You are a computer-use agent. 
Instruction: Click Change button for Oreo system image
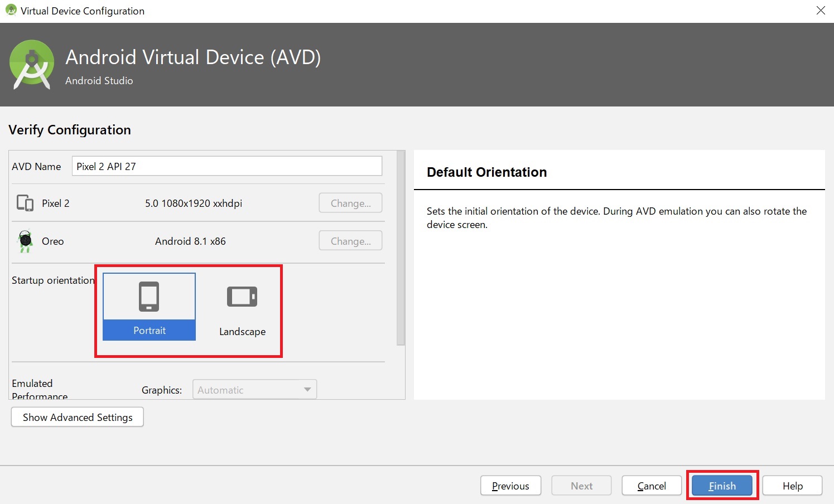click(x=350, y=241)
